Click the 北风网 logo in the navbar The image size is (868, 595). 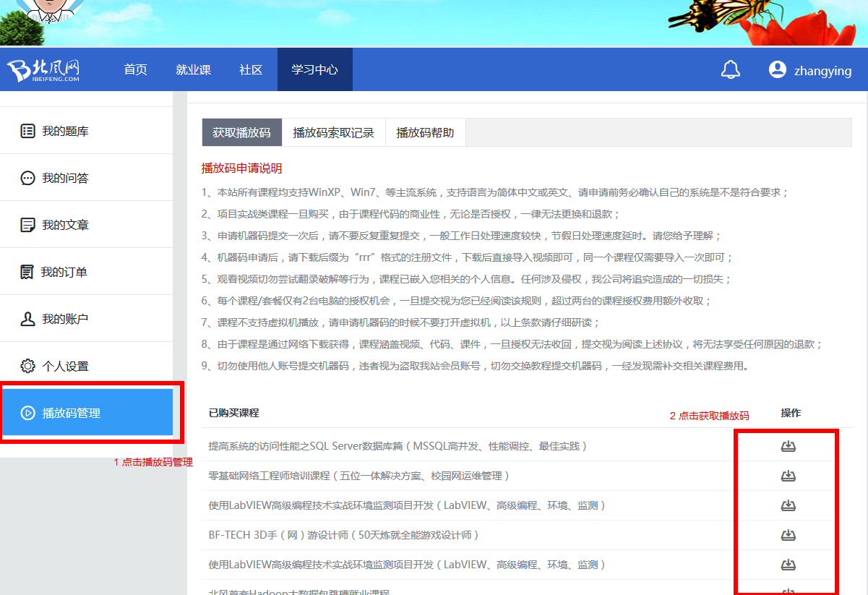[43, 70]
